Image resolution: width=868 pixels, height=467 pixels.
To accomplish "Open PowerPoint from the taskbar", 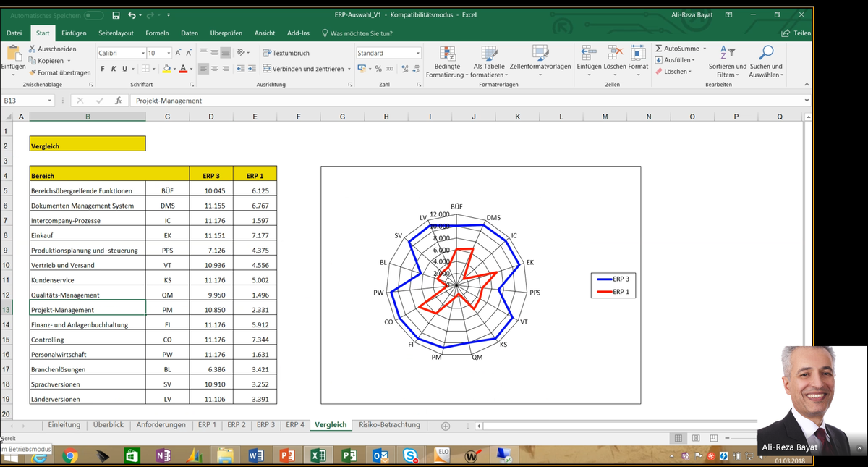I will coord(287,456).
